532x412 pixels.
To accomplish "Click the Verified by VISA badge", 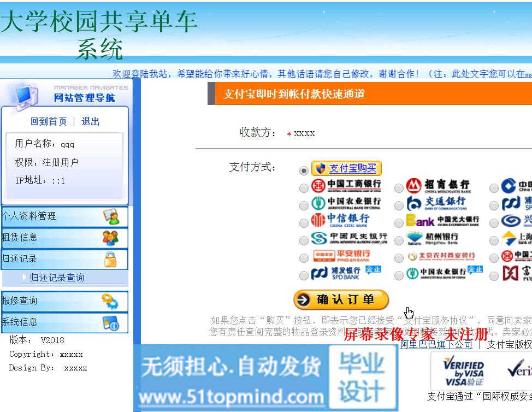I will pos(464,371).
